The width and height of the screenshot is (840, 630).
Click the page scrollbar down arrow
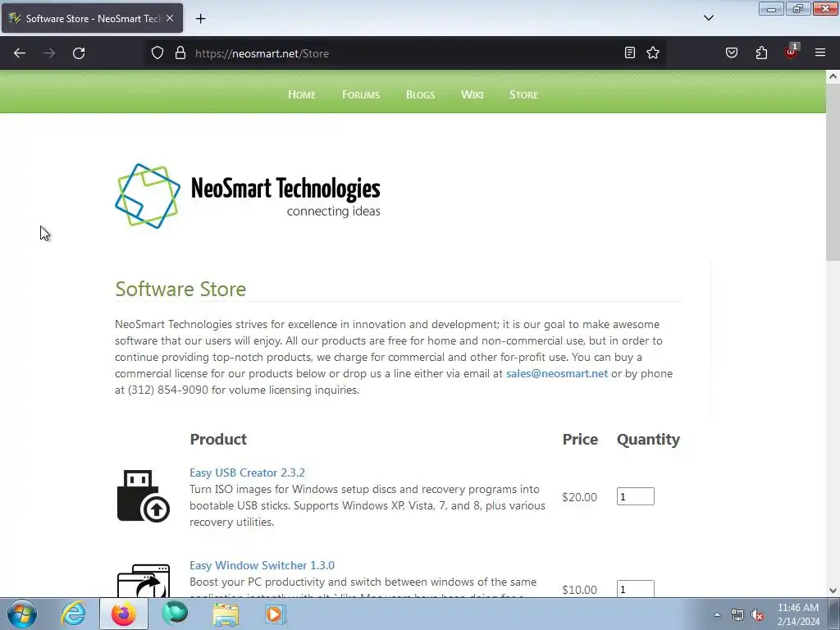point(833,591)
